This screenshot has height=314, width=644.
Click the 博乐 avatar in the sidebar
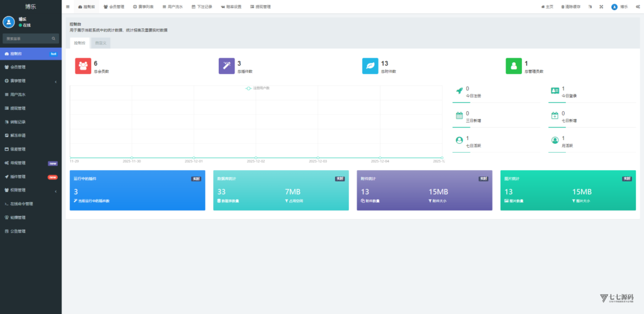click(9, 22)
